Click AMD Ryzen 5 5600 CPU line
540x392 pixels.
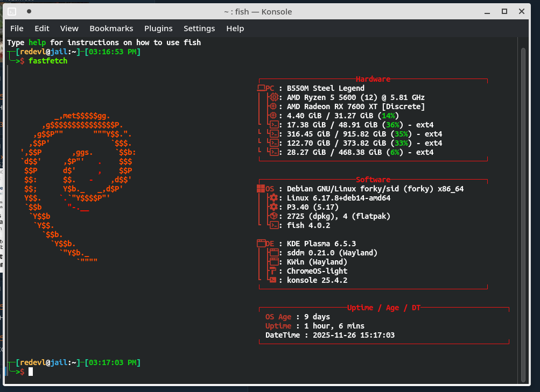coord(356,97)
